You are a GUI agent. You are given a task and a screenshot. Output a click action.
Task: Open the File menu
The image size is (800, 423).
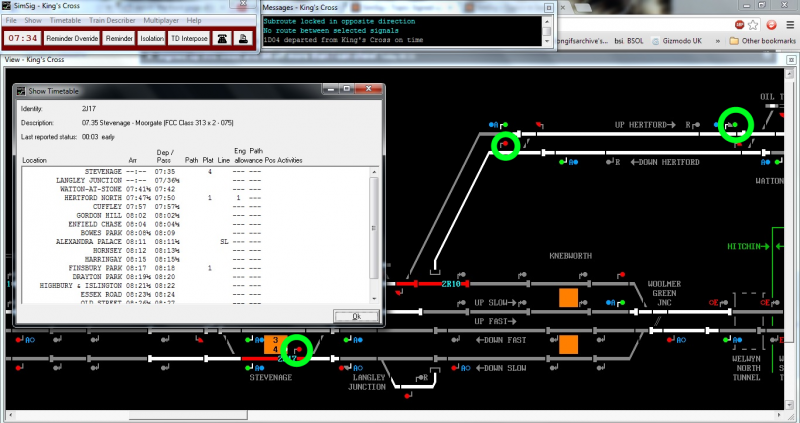pos(11,20)
